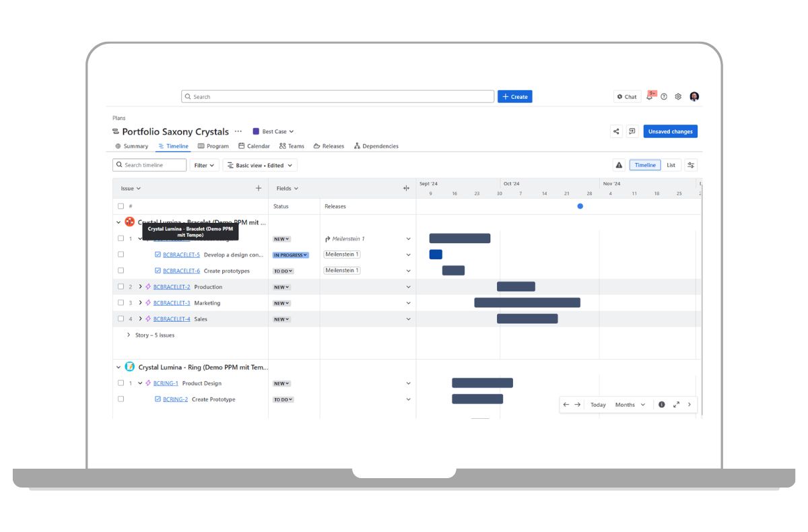808x532 pixels.
Task: Collapse the Crystal Lumina - Ring project group
Action: (x=119, y=367)
